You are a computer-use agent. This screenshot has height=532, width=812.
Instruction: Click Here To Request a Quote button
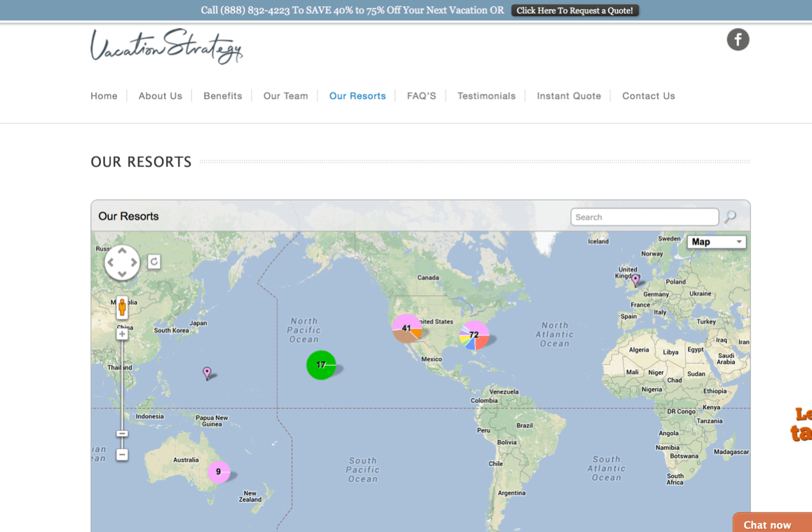[575, 11]
